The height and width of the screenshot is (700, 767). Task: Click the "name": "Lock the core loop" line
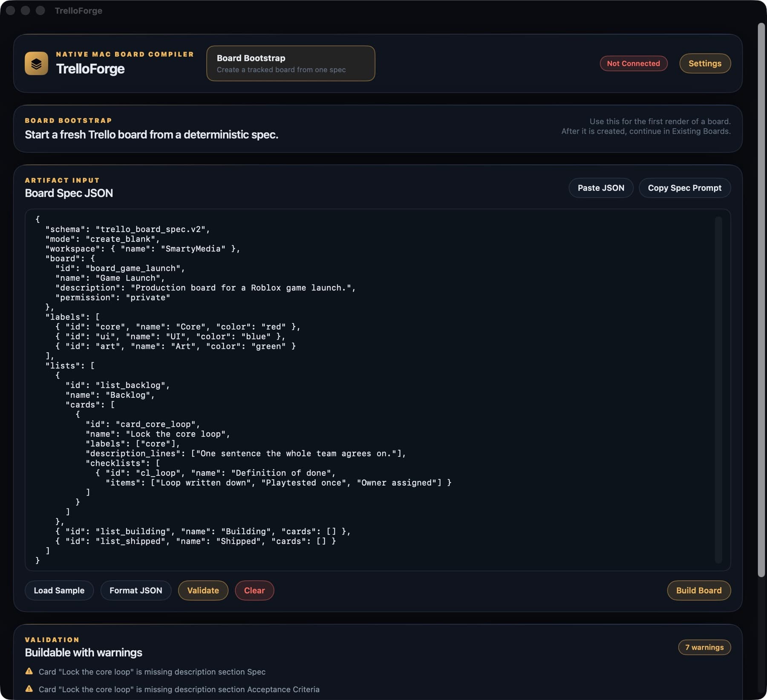158,434
